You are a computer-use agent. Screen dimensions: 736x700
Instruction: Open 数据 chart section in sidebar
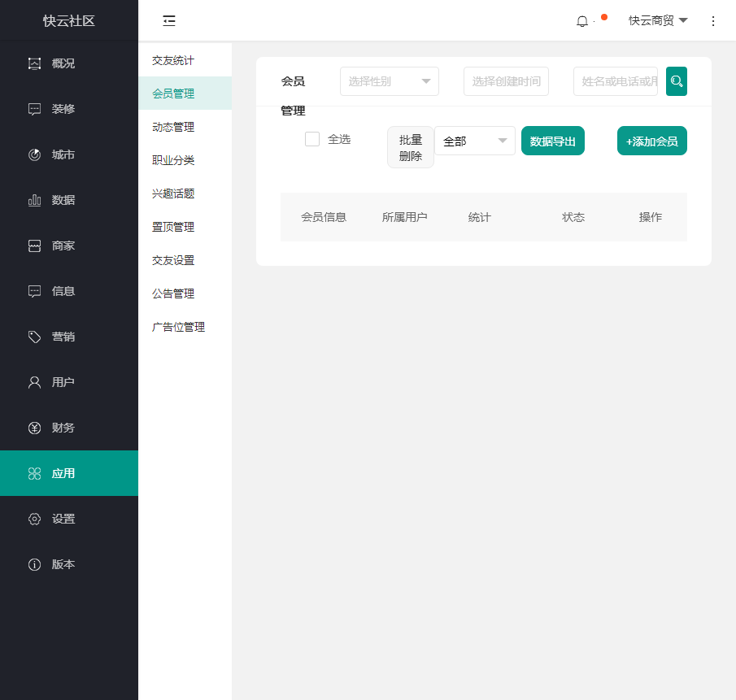pyautogui.click(x=63, y=200)
